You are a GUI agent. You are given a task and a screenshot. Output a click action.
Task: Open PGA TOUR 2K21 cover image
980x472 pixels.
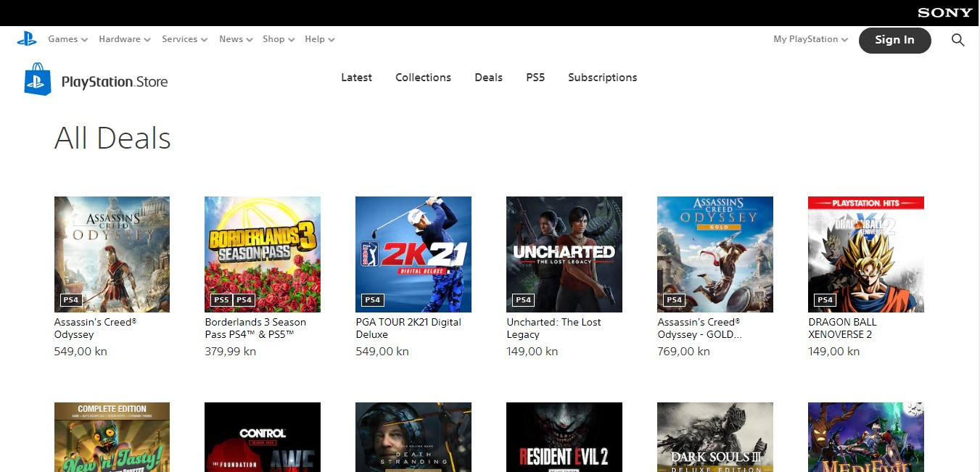point(413,254)
